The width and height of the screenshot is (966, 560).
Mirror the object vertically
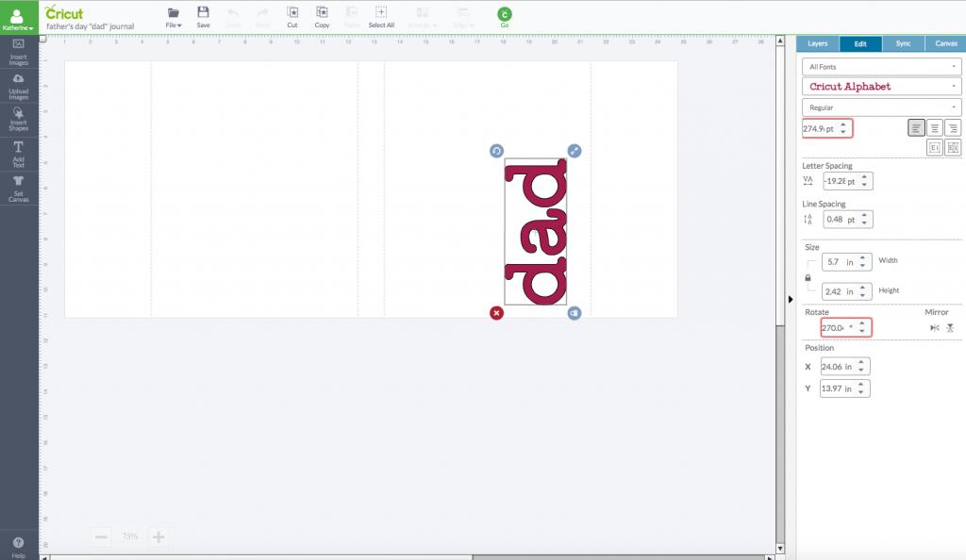click(950, 328)
